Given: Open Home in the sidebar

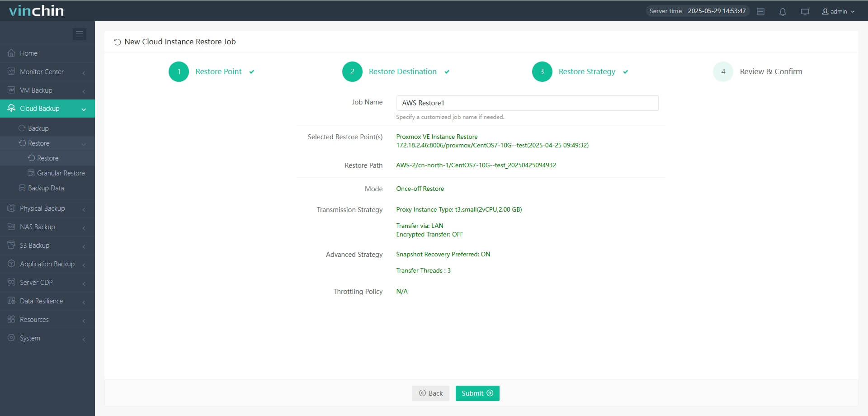Looking at the screenshot, I should point(47,53).
